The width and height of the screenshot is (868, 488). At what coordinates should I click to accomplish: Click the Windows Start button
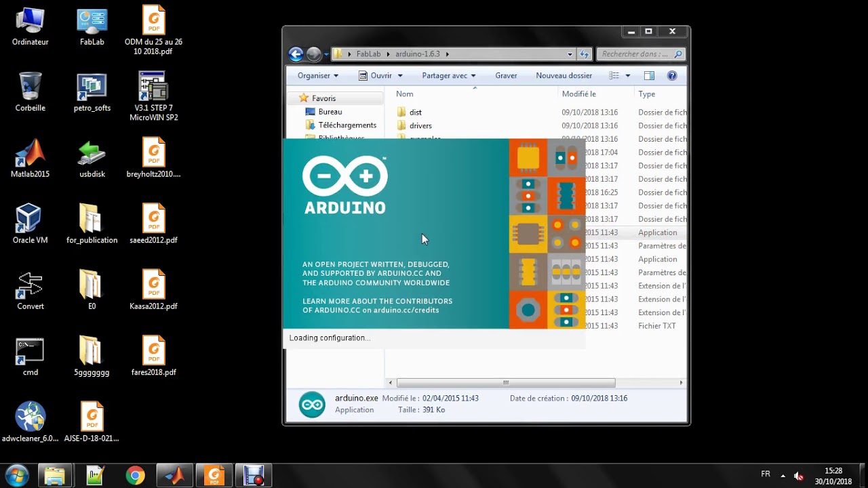coord(16,476)
